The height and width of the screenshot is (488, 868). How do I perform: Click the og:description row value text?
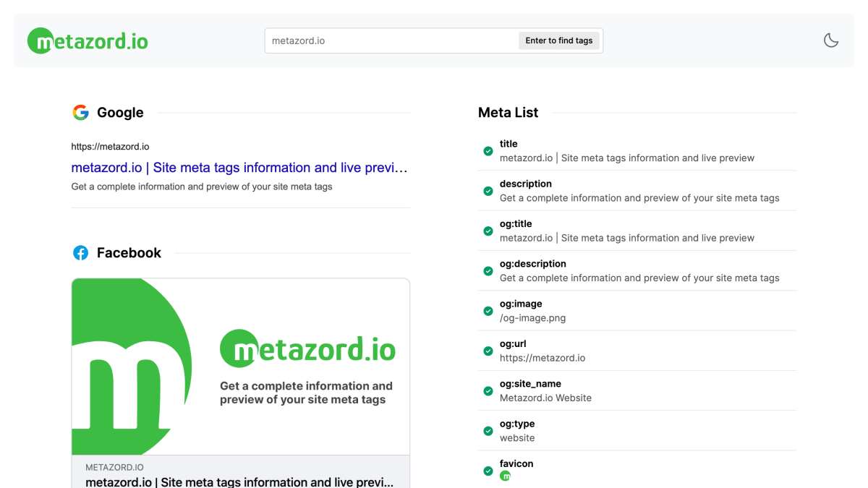click(x=639, y=278)
